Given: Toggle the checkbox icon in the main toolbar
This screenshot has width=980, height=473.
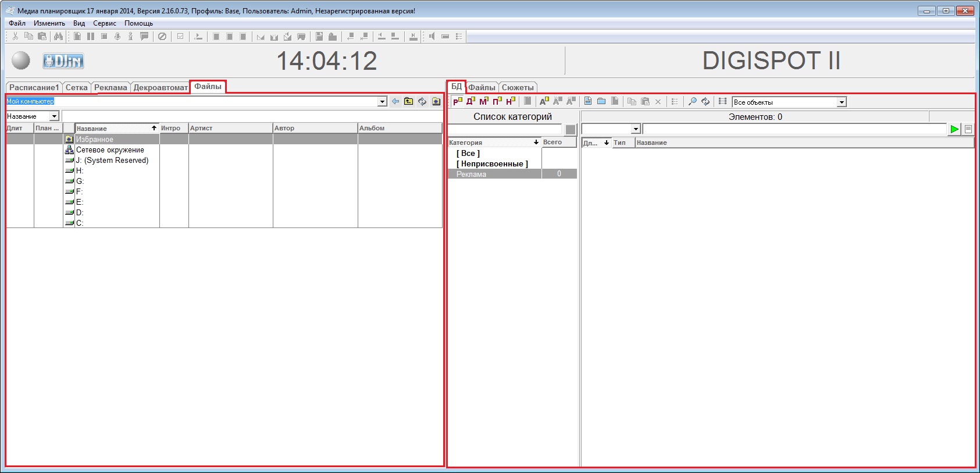Looking at the screenshot, I should pyautogui.click(x=180, y=36).
